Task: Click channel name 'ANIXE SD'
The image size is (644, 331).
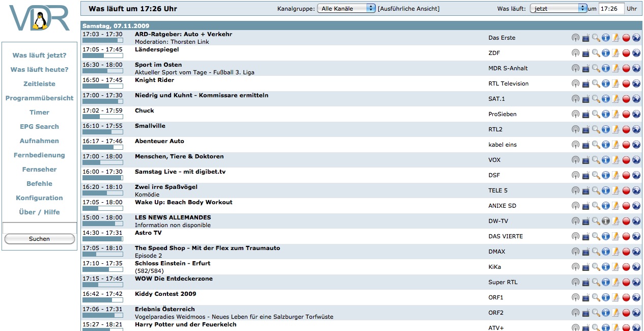Action: click(502, 206)
